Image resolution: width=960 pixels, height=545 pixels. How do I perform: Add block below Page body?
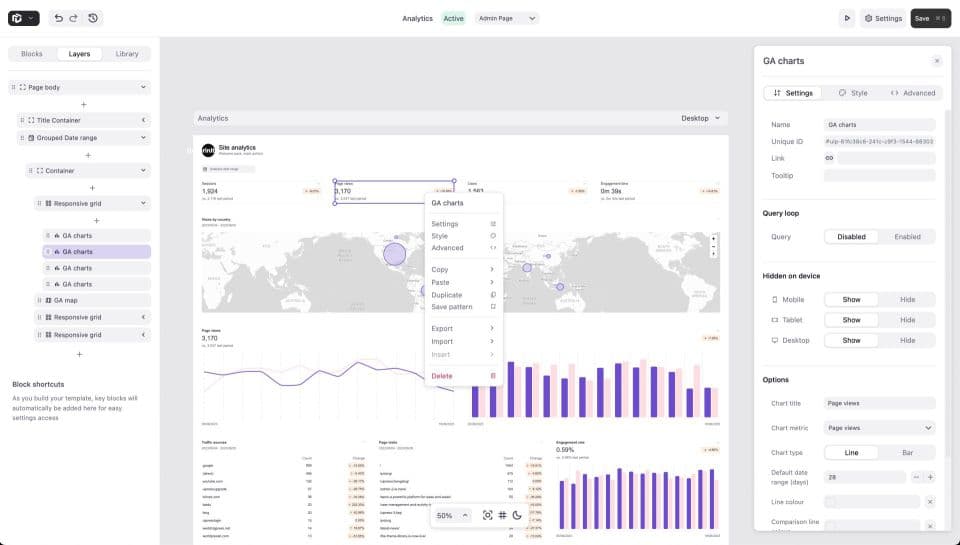[84, 105]
